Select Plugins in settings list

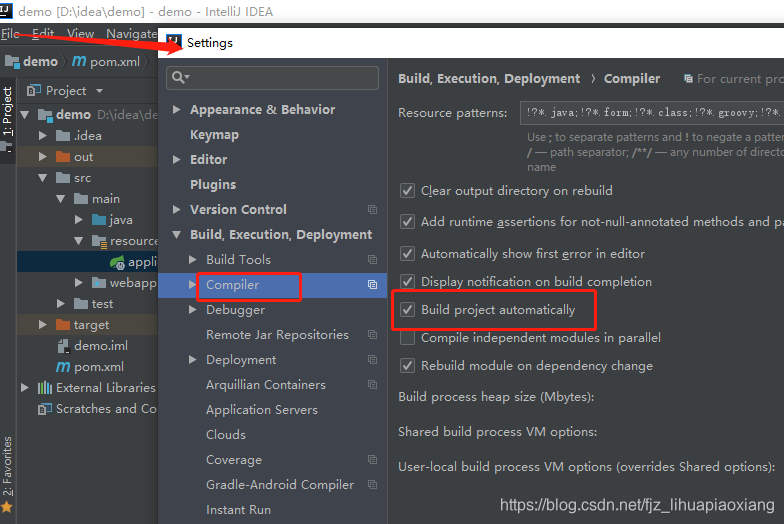click(213, 184)
